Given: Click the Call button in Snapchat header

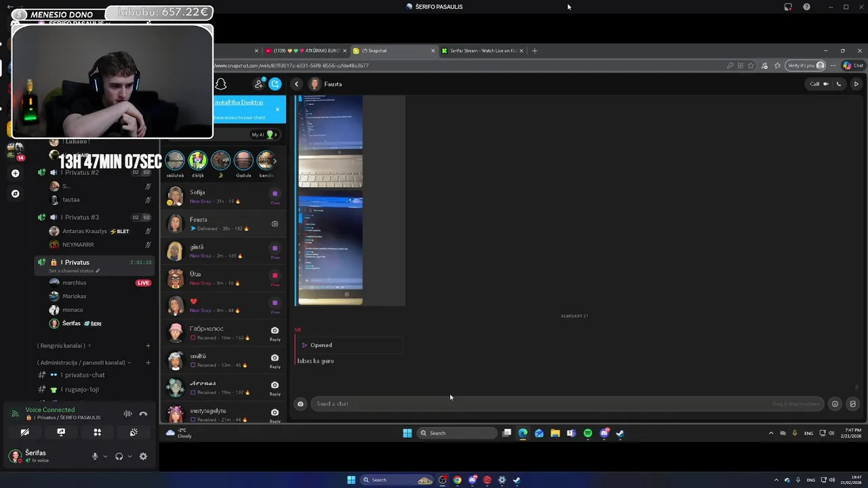Looking at the screenshot, I should 819,84.
